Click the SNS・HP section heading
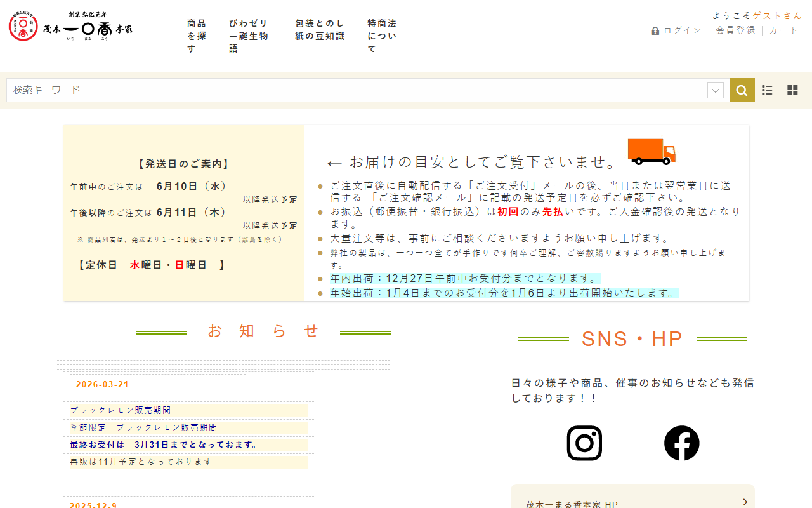The image size is (812, 508). 632,339
